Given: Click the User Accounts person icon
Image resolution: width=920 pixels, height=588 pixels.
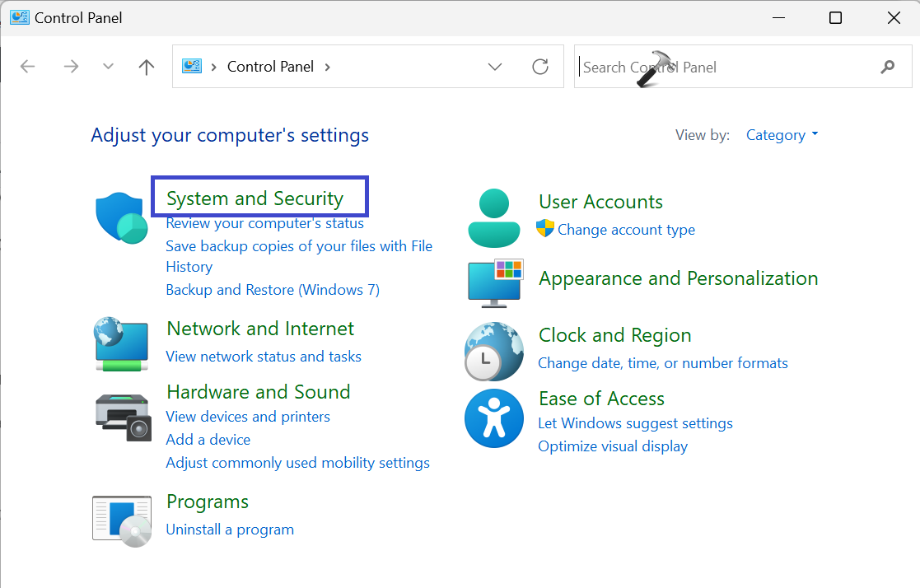Looking at the screenshot, I should coord(494,218).
